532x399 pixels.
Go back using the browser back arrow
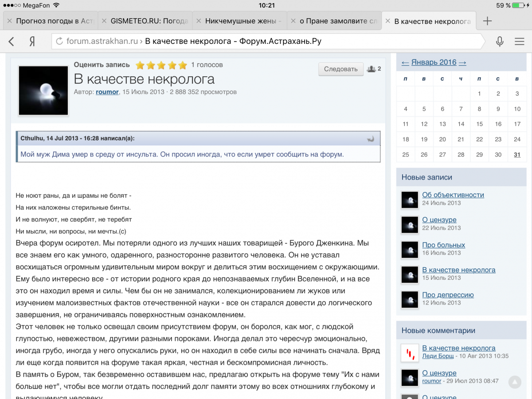pyautogui.click(x=12, y=42)
